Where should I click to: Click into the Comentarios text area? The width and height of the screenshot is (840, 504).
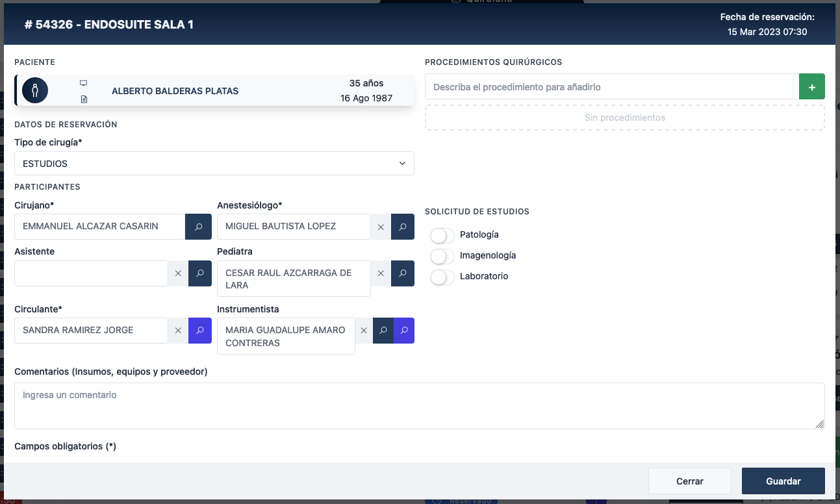[419, 406]
